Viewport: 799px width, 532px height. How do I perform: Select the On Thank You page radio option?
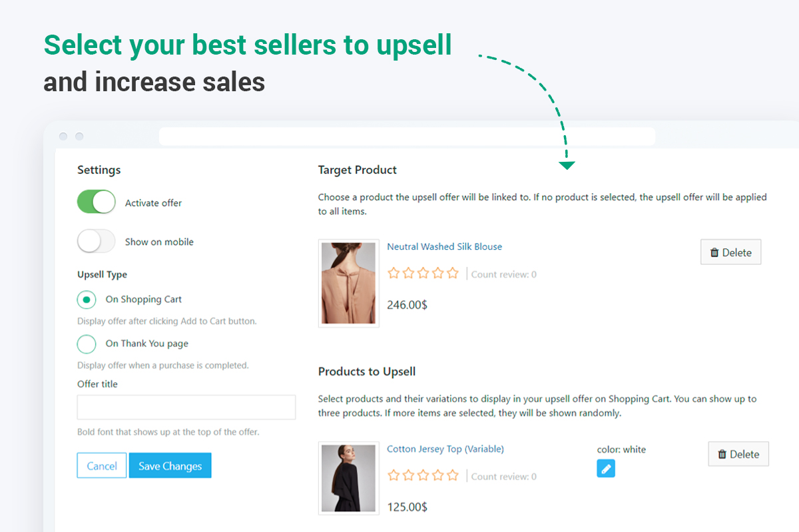point(87,344)
